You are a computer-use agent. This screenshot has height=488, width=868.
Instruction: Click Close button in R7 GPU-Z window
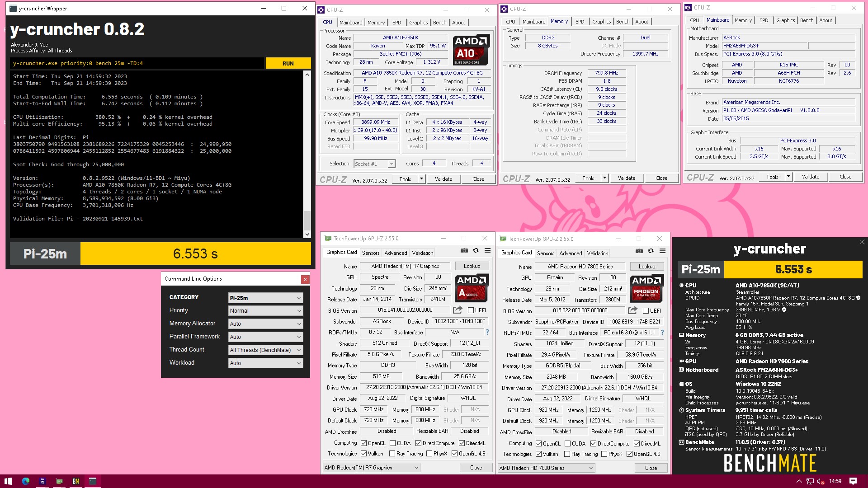[476, 468]
